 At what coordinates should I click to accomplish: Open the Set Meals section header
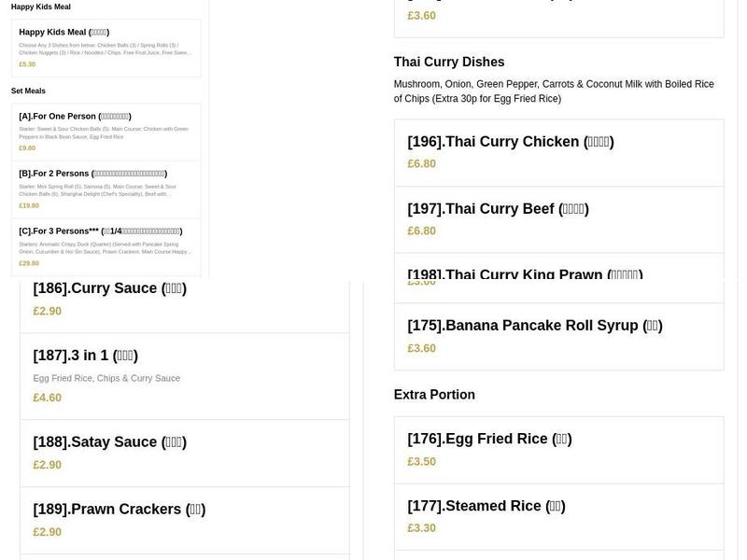[28, 91]
